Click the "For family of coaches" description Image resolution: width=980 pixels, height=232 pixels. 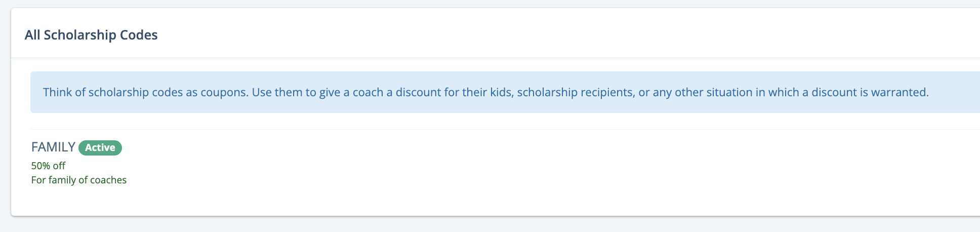coord(79,180)
